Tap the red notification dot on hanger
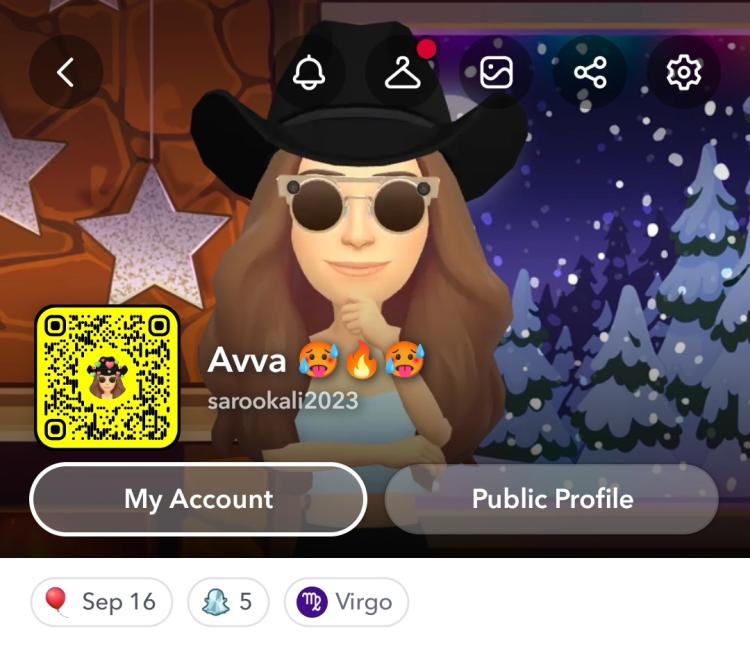 [x=426, y=49]
